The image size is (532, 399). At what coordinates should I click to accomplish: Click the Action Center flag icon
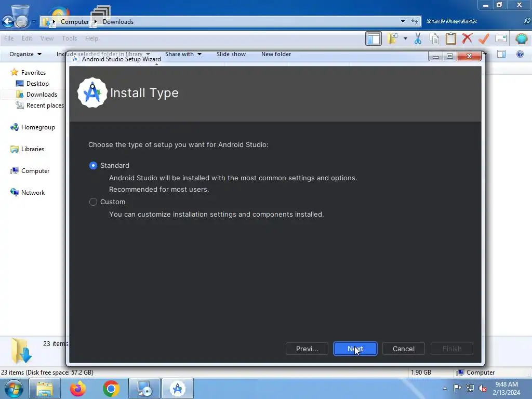[x=457, y=388]
